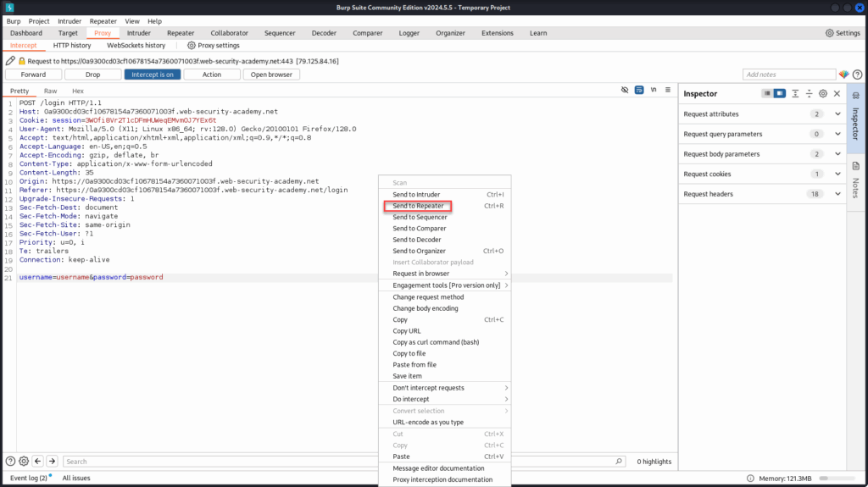This screenshot has height=487, width=868.
Task: Click the Action button
Action: click(211, 75)
